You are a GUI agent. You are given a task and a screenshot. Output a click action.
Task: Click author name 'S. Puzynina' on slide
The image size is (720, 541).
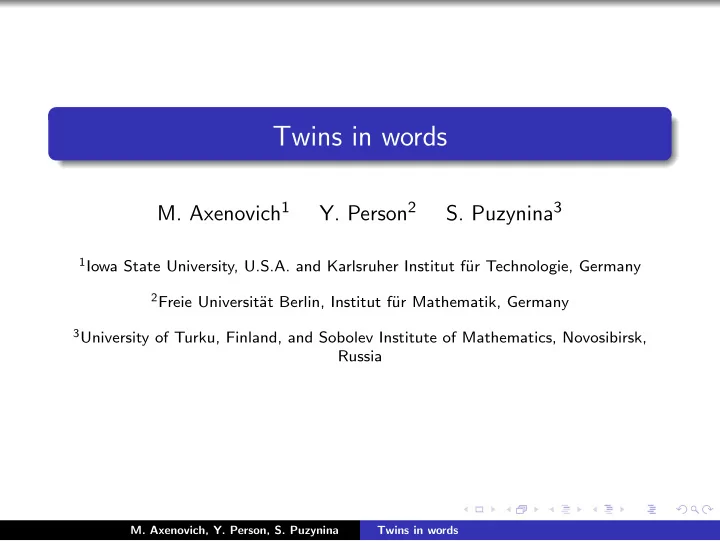[504, 213]
